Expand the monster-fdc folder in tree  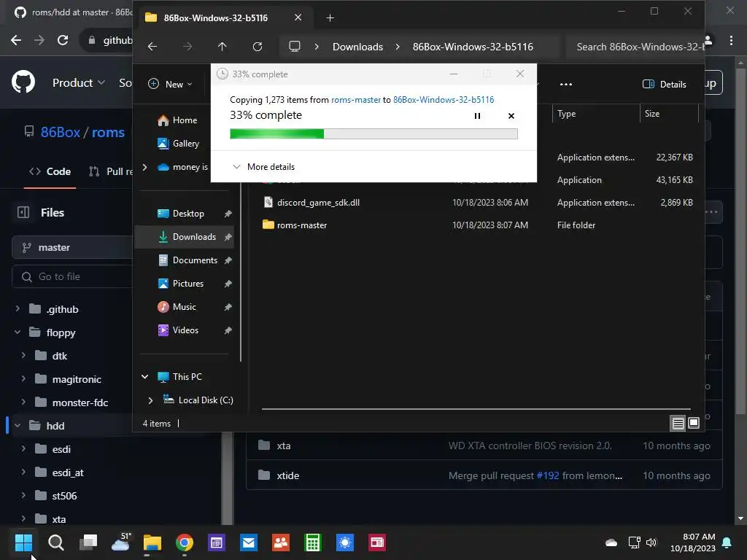click(x=23, y=402)
